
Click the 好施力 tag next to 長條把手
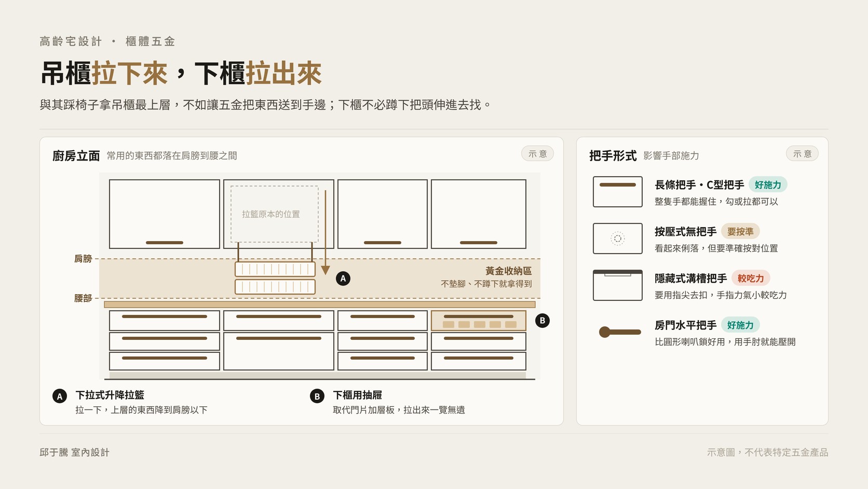768,185
